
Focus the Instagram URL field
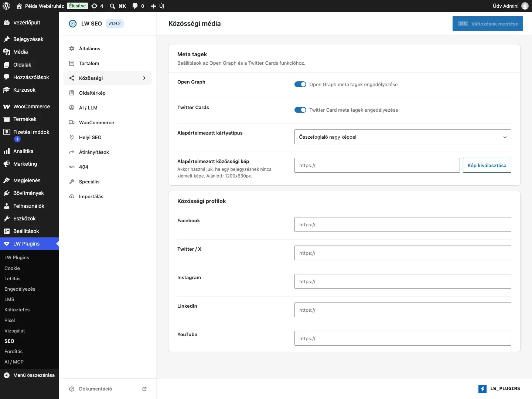403,281
